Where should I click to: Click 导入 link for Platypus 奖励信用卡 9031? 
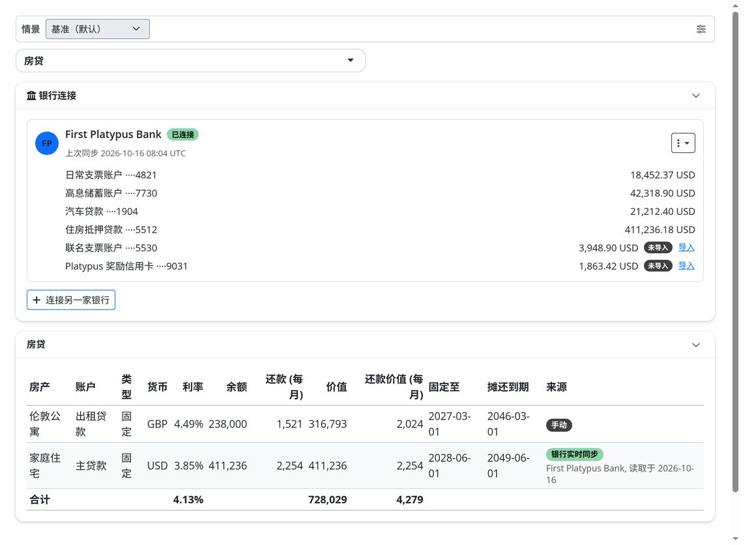pyautogui.click(x=686, y=266)
